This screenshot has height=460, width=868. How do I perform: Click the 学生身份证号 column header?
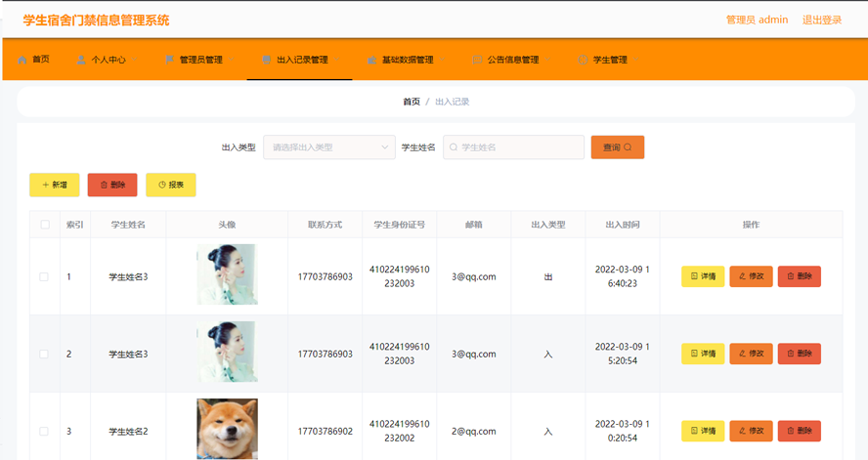[399, 225]
